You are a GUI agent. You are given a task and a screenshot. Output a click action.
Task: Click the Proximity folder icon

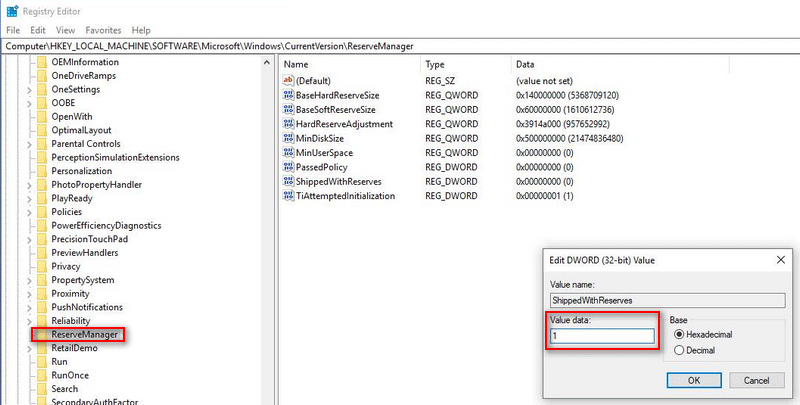click(42, 293)
